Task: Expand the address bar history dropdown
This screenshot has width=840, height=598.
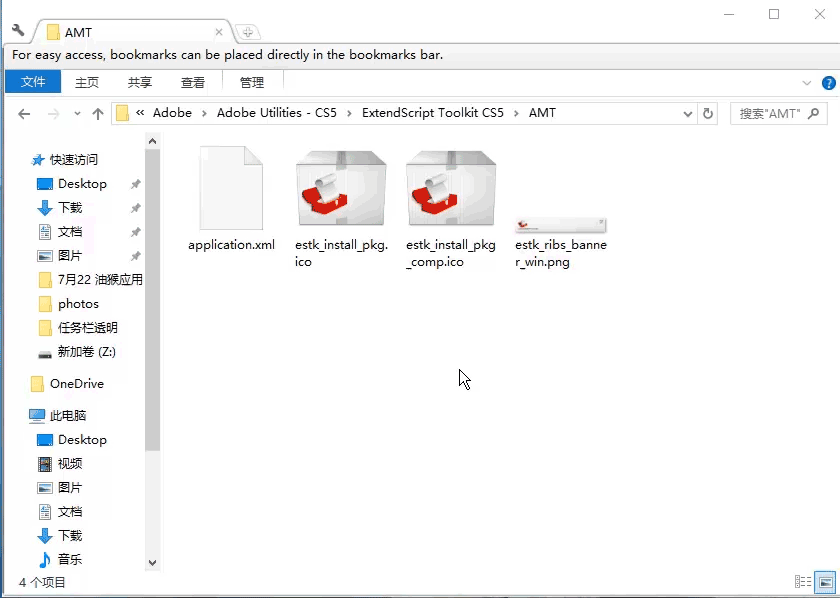Action: coord(687,113)
